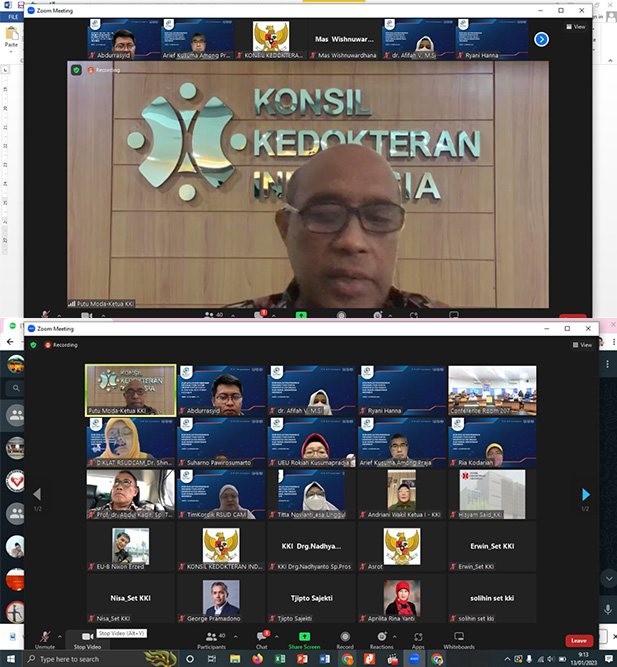The height and width of the screenshot is (667, 617).
Task: Select Ria Kodariah video tile
Action: pyautogui.click(x=492, y=442)
